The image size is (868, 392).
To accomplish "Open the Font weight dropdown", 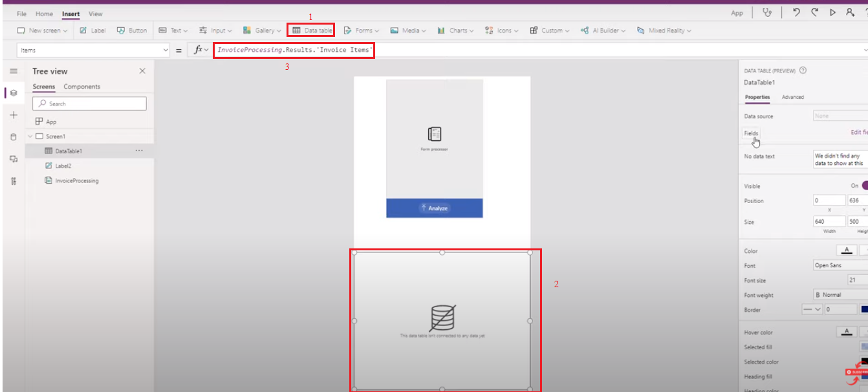I will click(840, 294).
